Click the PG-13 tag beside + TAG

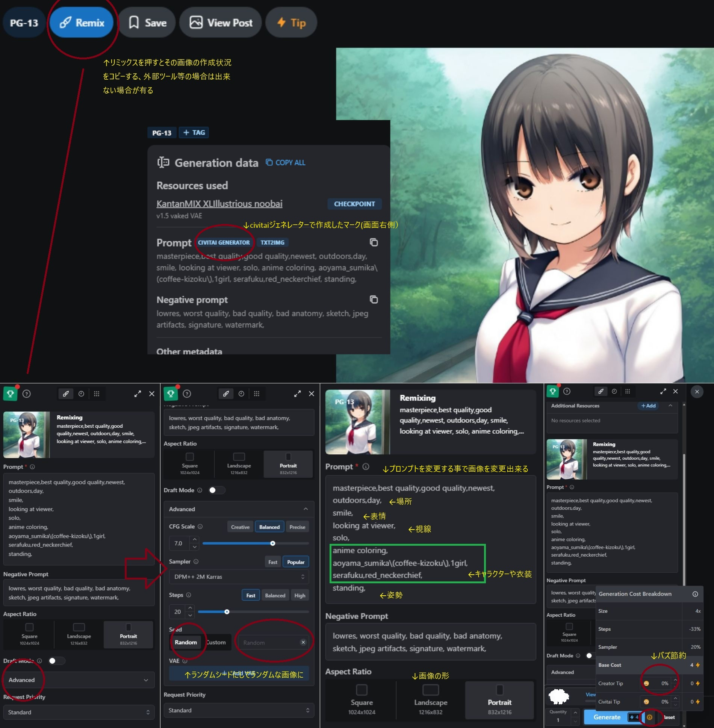click(x=162, y=133)
